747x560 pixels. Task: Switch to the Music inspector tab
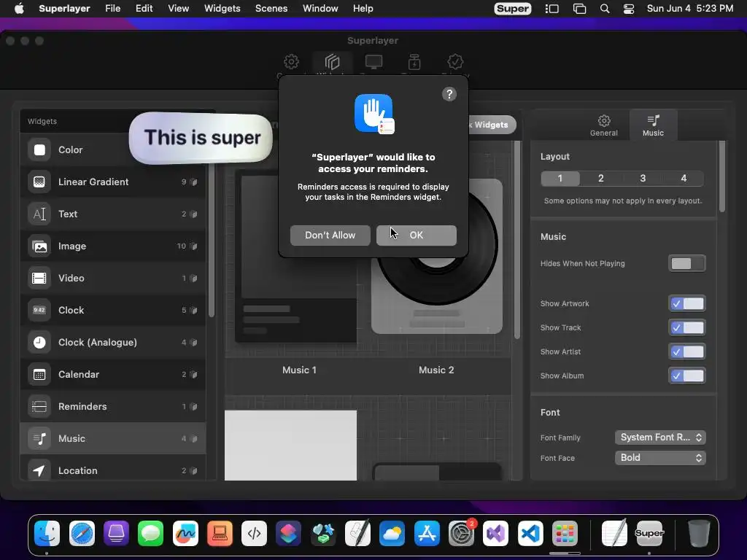pos(653,125)
